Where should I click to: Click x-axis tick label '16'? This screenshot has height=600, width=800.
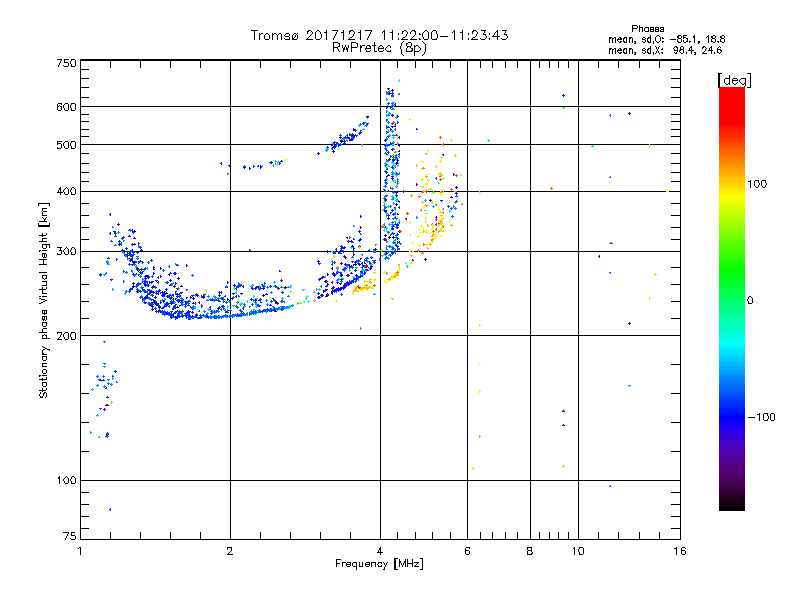pos(680,551)
